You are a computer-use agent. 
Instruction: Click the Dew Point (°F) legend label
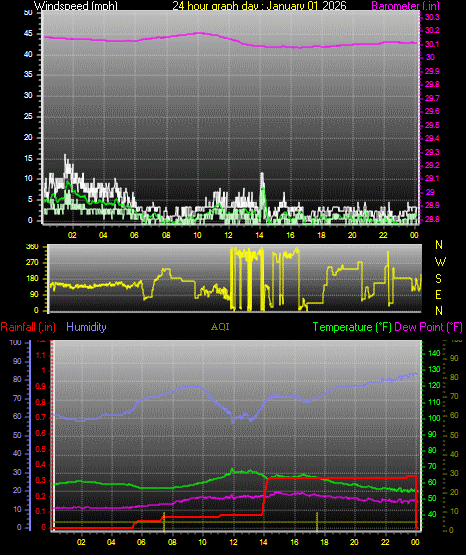coord(428,327)
